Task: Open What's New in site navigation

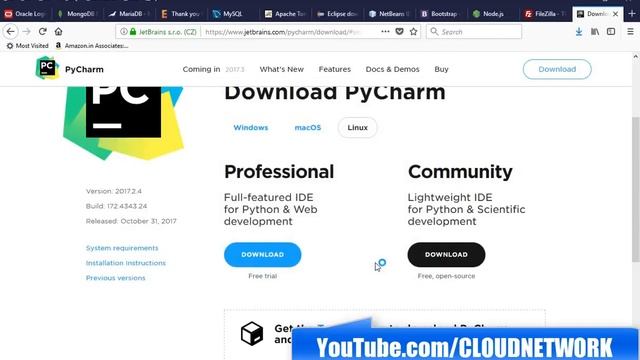Action: click(x=282, y=69)
